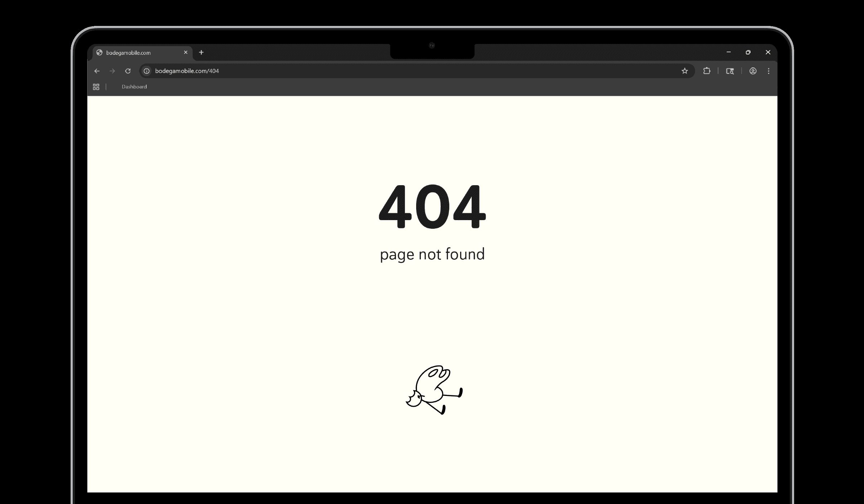864x504 pixels.
Task: Open the profile account icon
Action: pyautogui.click(x=753, y=71)
